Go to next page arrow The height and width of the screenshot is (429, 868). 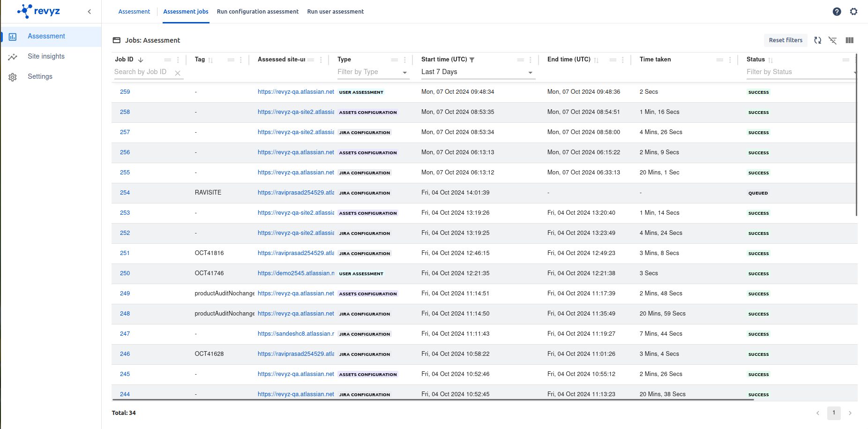click(x=850, y=413)
